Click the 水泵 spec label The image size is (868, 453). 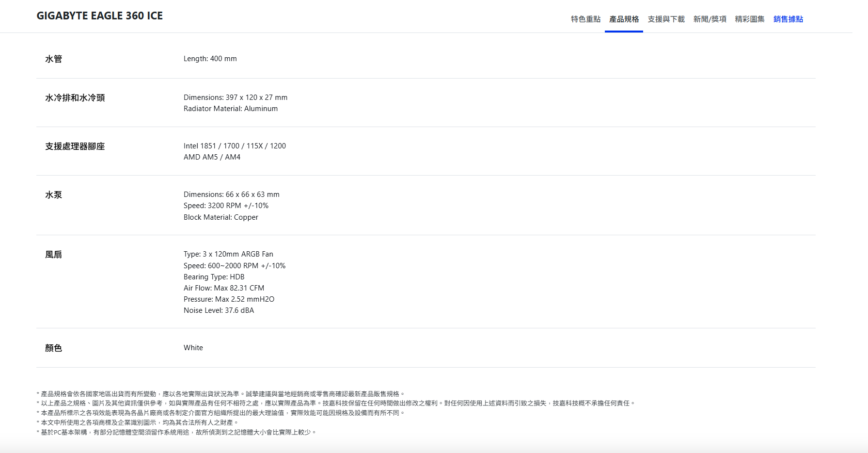53,195
